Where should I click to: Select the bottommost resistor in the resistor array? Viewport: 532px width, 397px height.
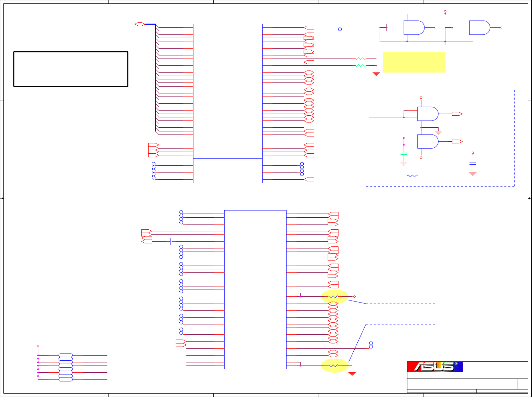pyautogui.click(x=65, y=380)
